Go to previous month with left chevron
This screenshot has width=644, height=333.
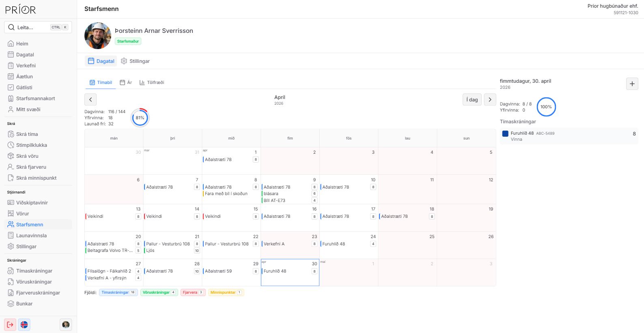tap(90, 100)
